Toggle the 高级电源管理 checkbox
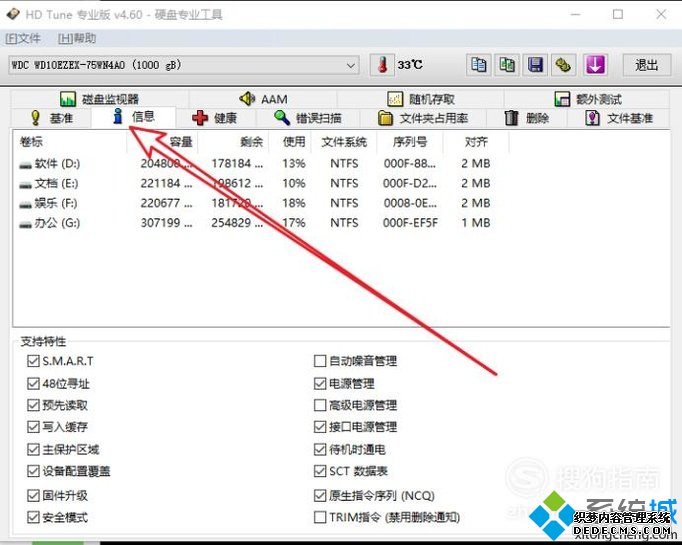This screenshot has width=682, height=545. [x=320, y=405]
